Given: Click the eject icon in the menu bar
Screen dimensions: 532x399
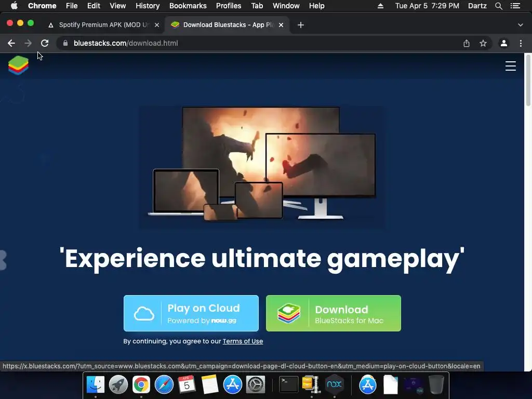Looking at the screenshot, I should click(380, 6).
